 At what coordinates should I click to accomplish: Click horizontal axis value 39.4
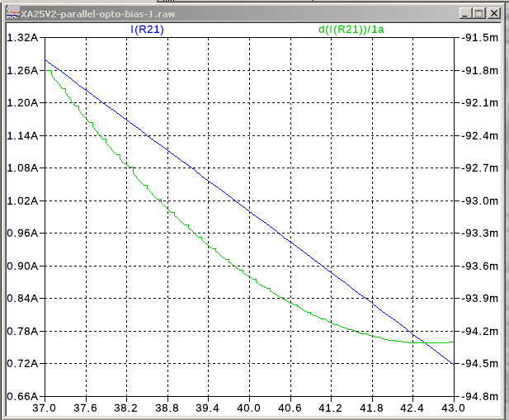(208, 408)
